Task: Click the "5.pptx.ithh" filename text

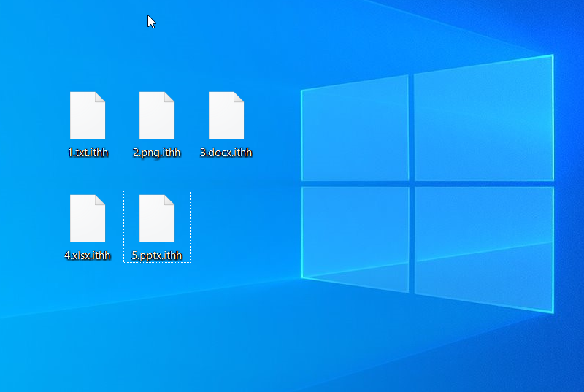Action: coord(157,255)
